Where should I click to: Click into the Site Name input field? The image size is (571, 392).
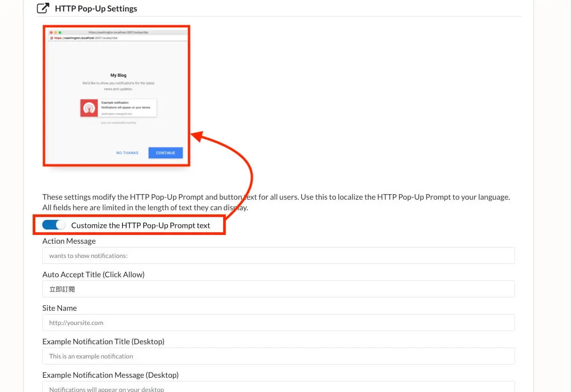click(278, 323)
